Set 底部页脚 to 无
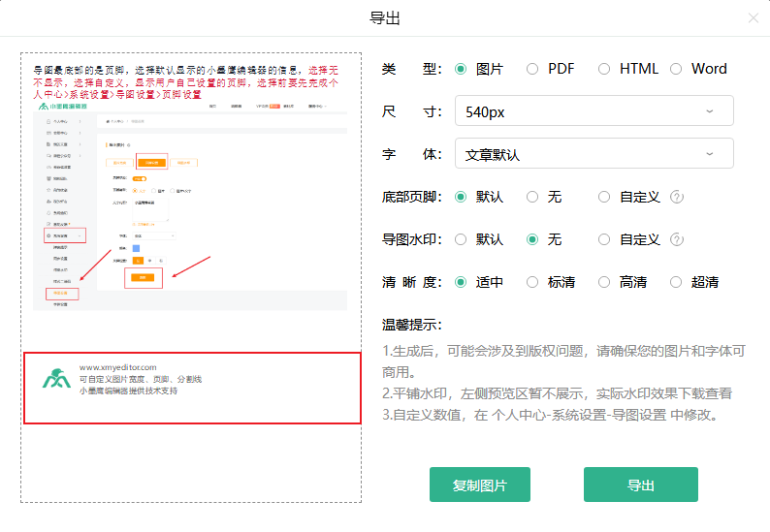This screenshot has width=770, height=532. (532, 198)
